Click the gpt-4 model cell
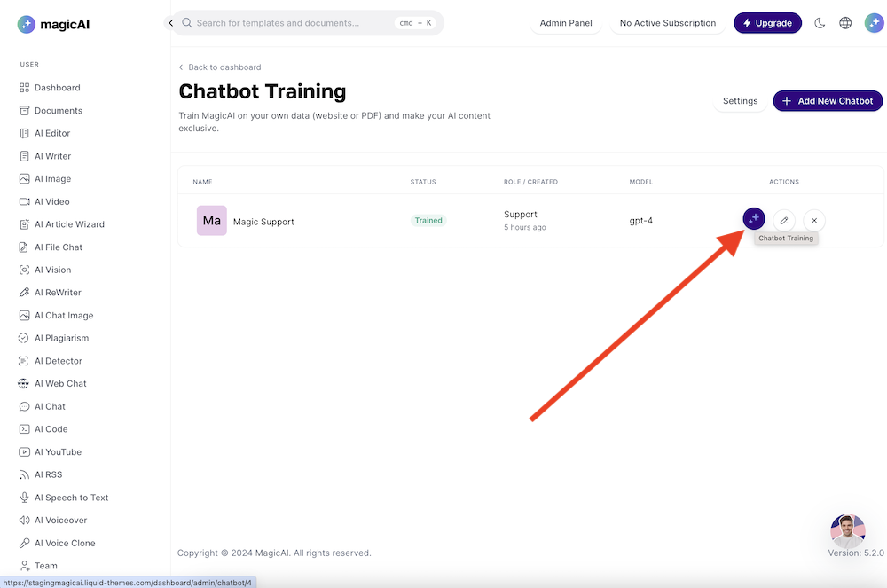The height and width of the screenshot is (588, 887). pyautogui.click(x=641, y=221)
